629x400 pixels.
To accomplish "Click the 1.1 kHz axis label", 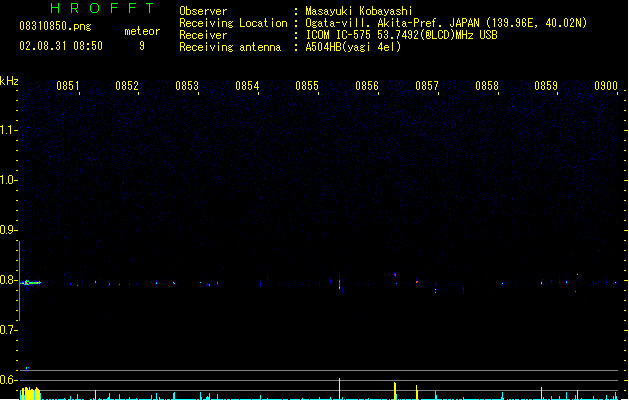I will 8,130.
